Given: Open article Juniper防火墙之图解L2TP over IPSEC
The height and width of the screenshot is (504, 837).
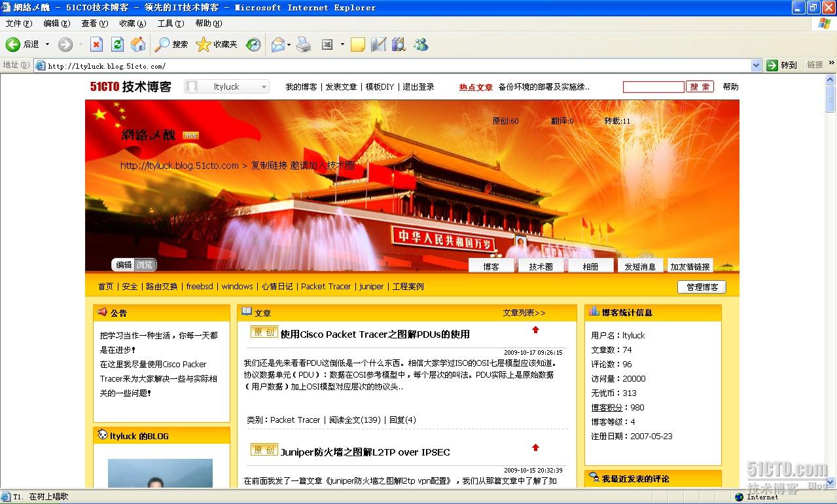Looking at the screenshot, I should 365,452.
